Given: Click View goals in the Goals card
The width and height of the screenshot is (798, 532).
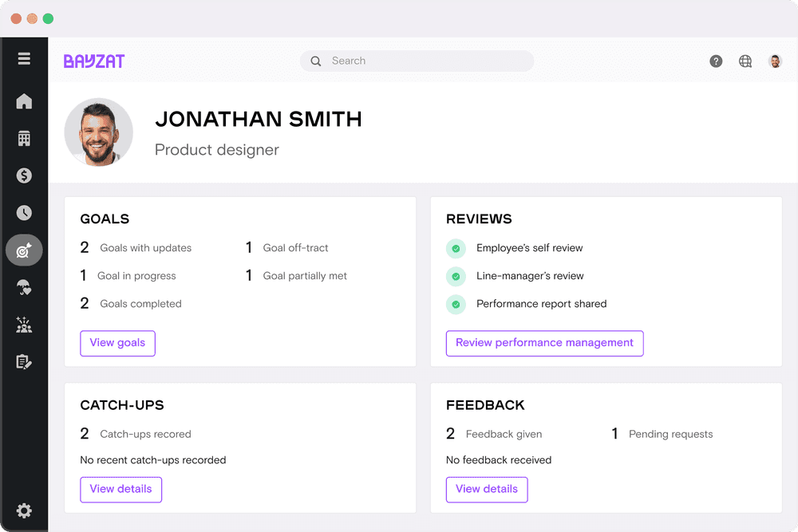Looking at the screenshot, I should coord(117,343).
